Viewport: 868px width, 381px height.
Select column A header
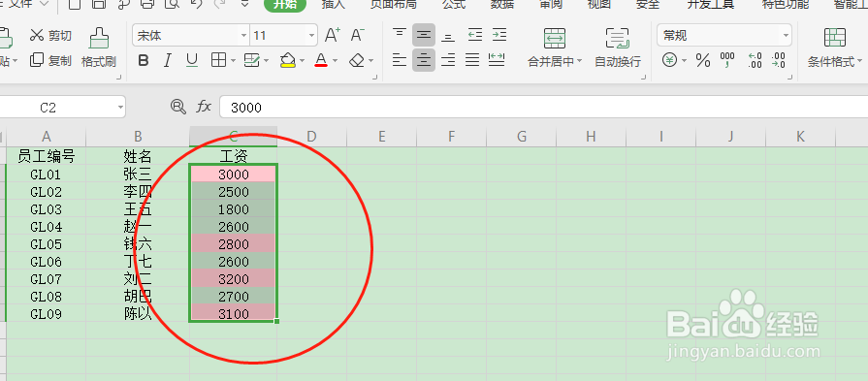pyautogui.click(x=46, y=137)
